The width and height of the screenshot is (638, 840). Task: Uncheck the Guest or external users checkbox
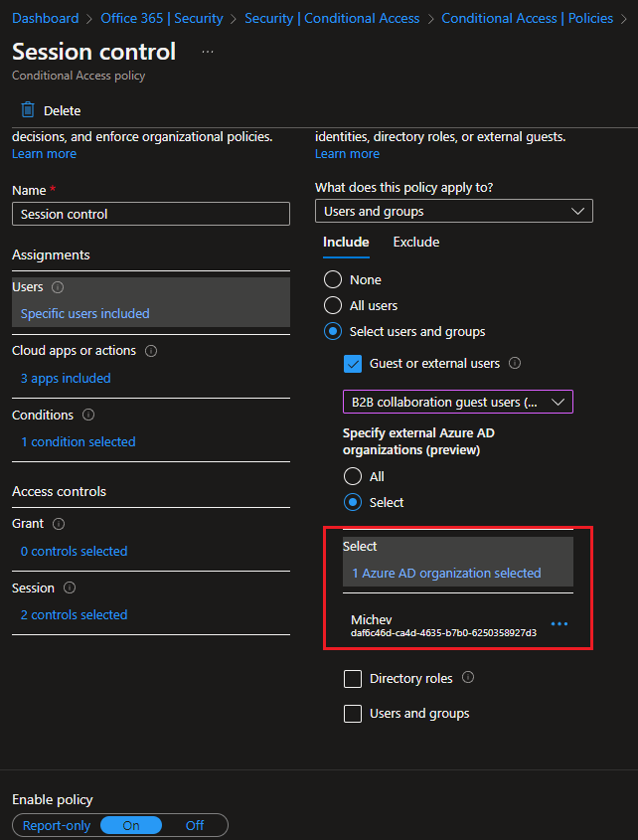(353, 364)
